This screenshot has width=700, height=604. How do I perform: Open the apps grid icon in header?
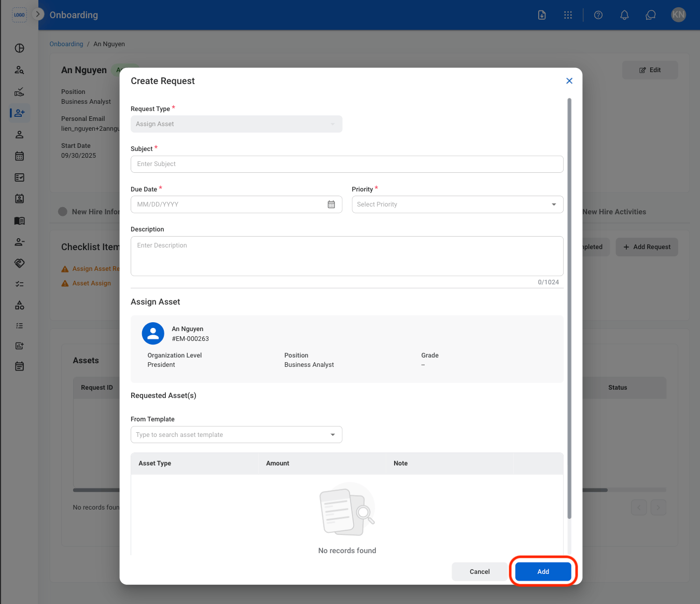pyautogui.click(x=568, y=15)
